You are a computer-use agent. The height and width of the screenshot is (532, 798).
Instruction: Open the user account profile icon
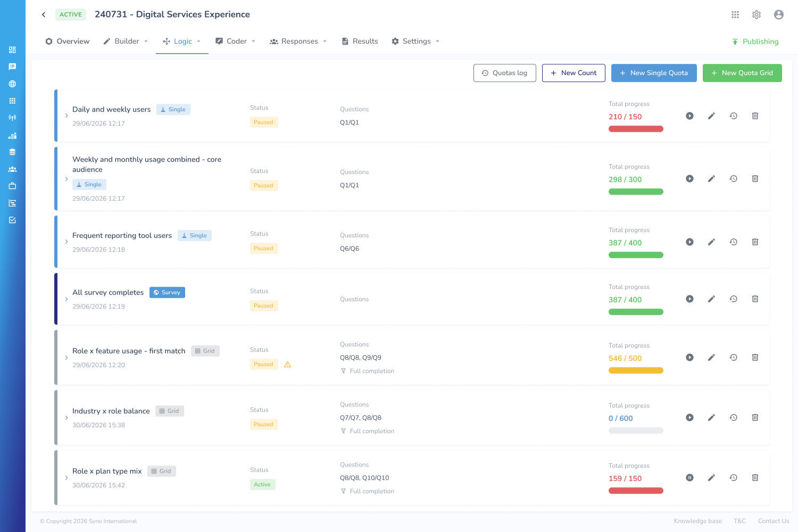coord(779,15)
